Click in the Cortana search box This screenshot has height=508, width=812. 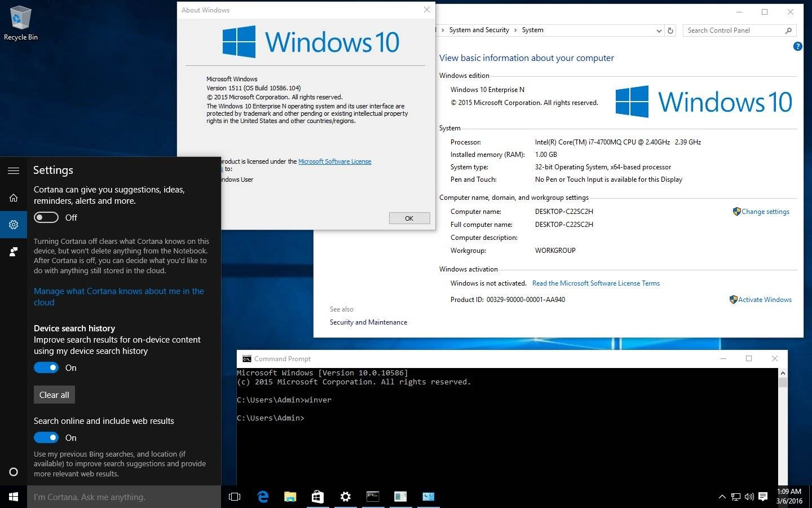pos(124,497)
